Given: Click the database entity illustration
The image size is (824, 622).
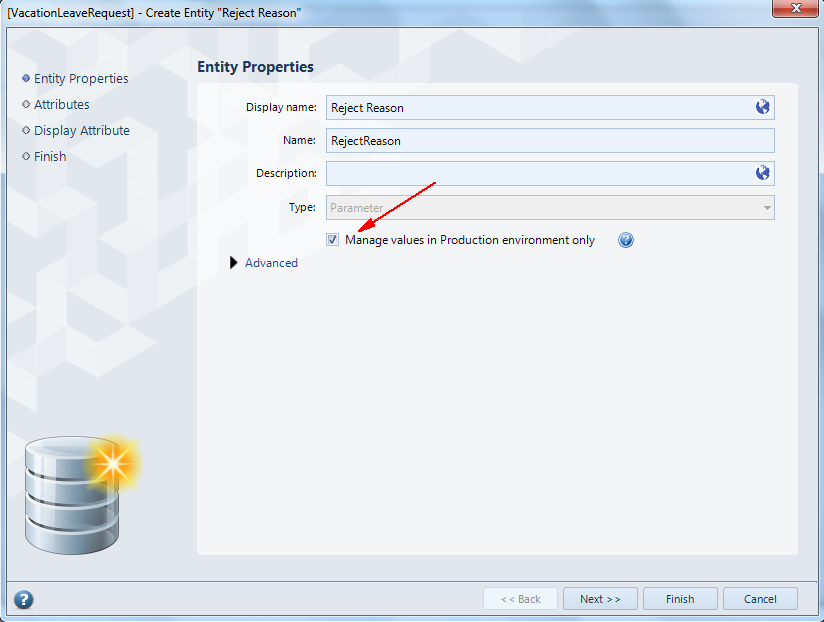Looking at the screenshot, I should [x=81, y=494].
